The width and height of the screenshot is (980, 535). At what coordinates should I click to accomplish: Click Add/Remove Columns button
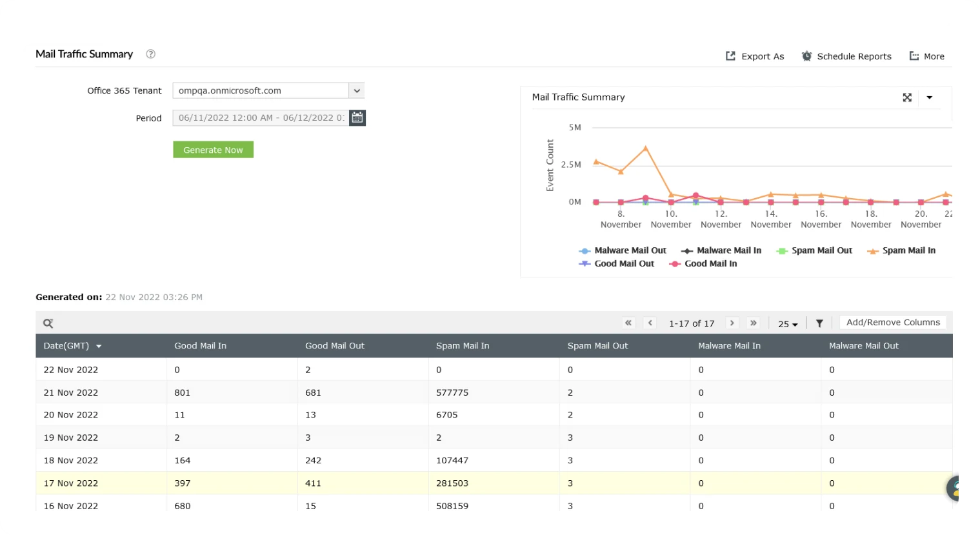point(893,322)
